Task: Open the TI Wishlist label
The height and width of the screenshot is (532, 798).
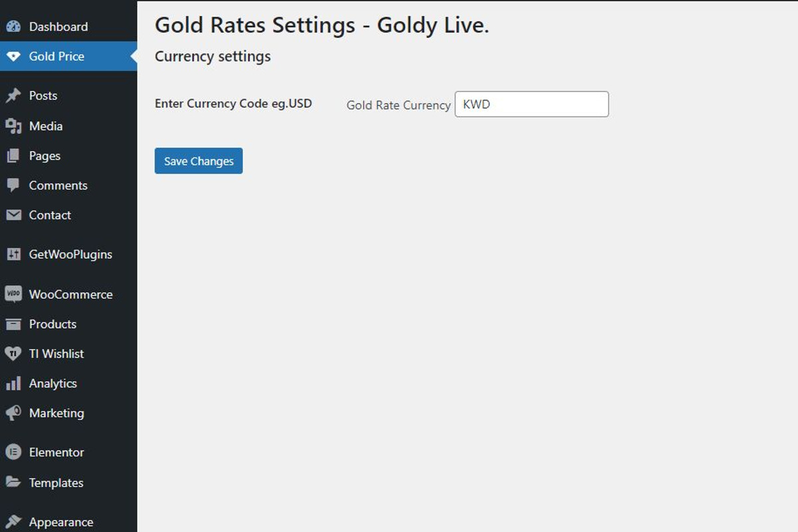Action: click(x=57, y=354)
